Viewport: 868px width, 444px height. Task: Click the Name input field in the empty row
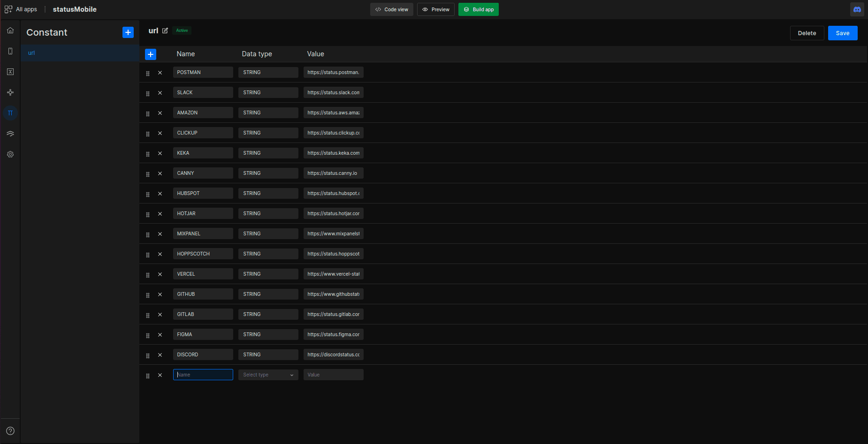pos(203,375)
